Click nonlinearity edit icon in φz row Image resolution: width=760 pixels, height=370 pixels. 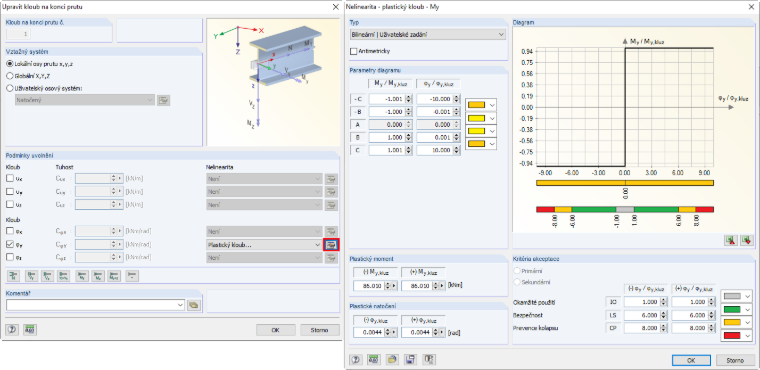click(x=331, y=258)
